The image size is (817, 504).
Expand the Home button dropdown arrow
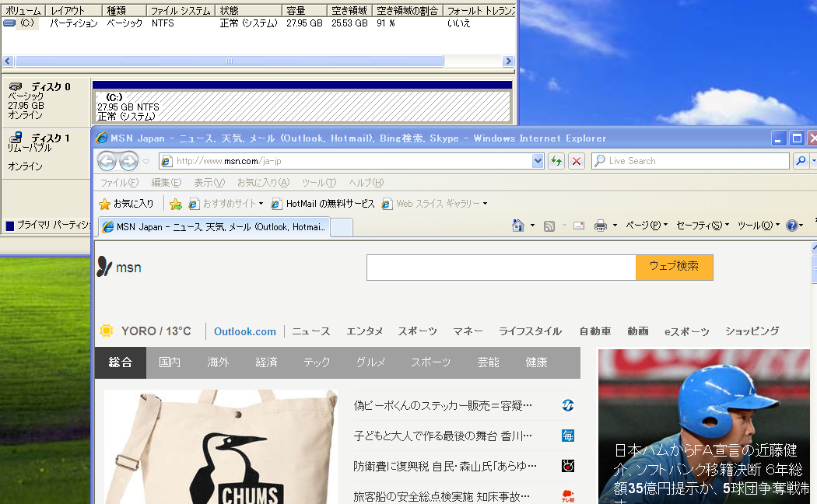pos(532,226)
